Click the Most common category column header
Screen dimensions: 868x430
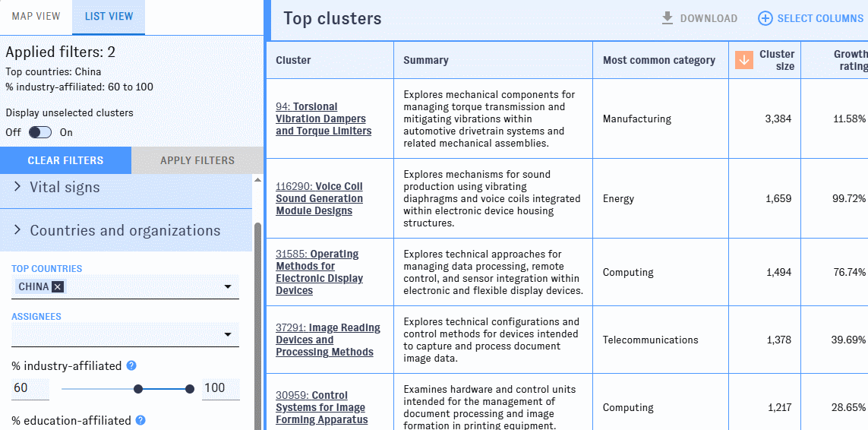(x=658, y=60)
